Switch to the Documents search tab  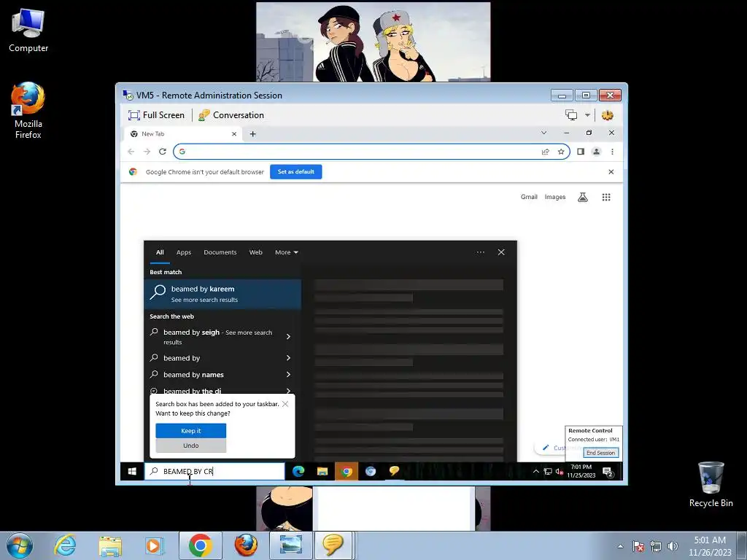click(x=220, y=252)
